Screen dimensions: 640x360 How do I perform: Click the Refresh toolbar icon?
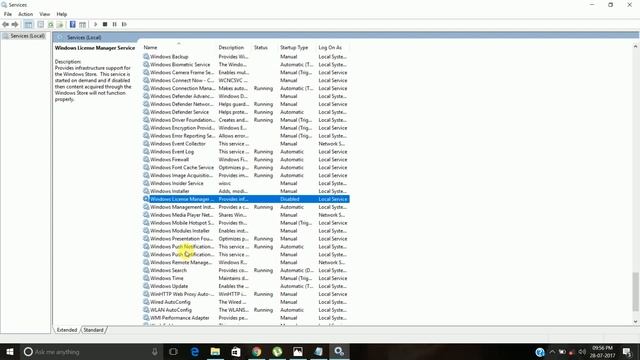coord(51,24)
